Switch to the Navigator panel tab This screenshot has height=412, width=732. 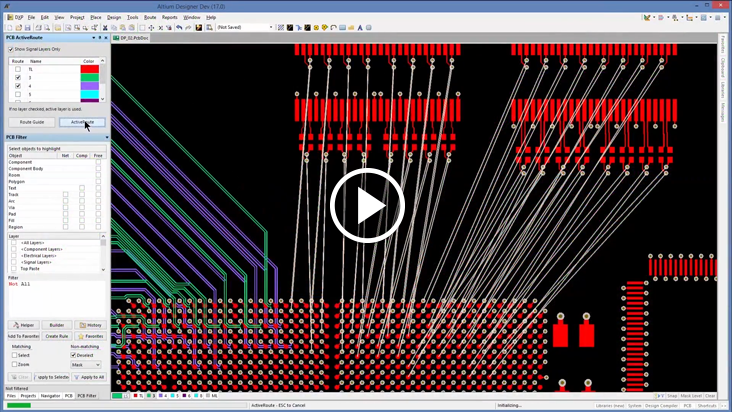(x=51, y=396)
